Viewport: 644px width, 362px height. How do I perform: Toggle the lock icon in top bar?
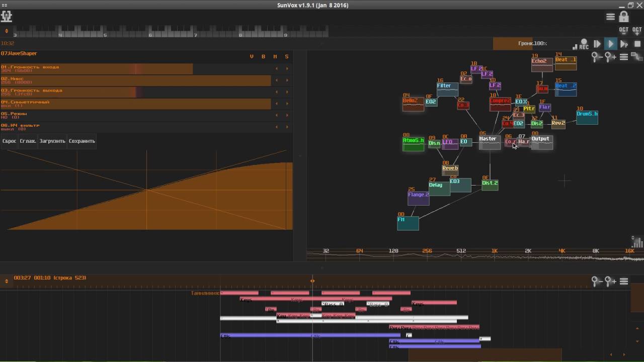pos(624,17)
